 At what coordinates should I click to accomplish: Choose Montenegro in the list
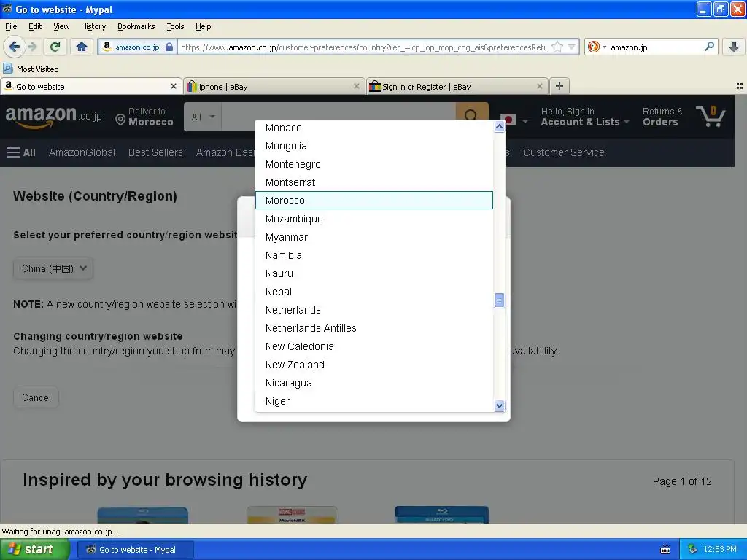[x=374, y=164]
